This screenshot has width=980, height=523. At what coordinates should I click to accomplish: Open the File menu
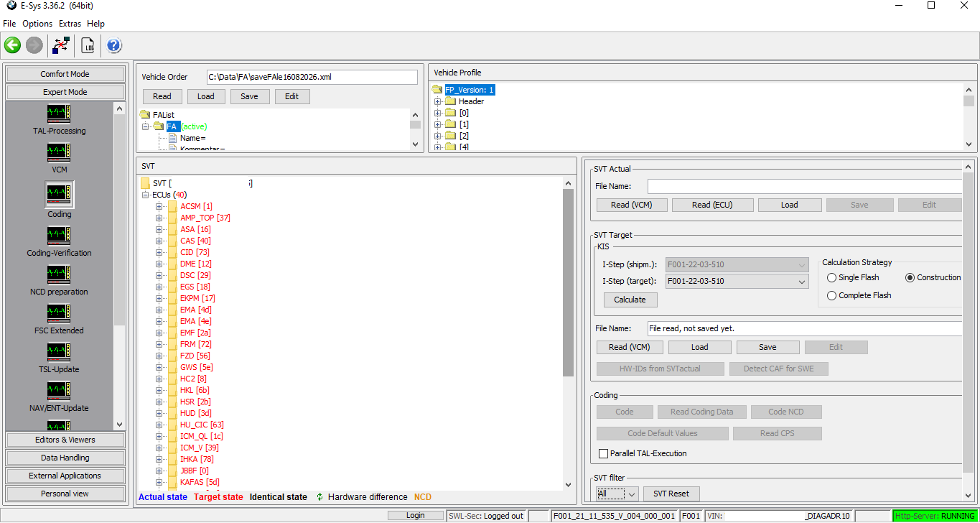tap(9, 24)
